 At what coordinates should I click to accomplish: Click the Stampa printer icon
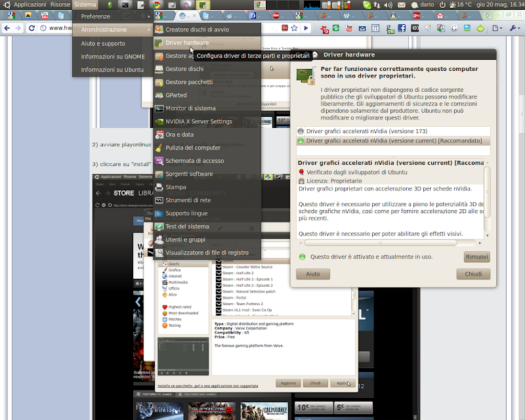[x=159, y=187]
